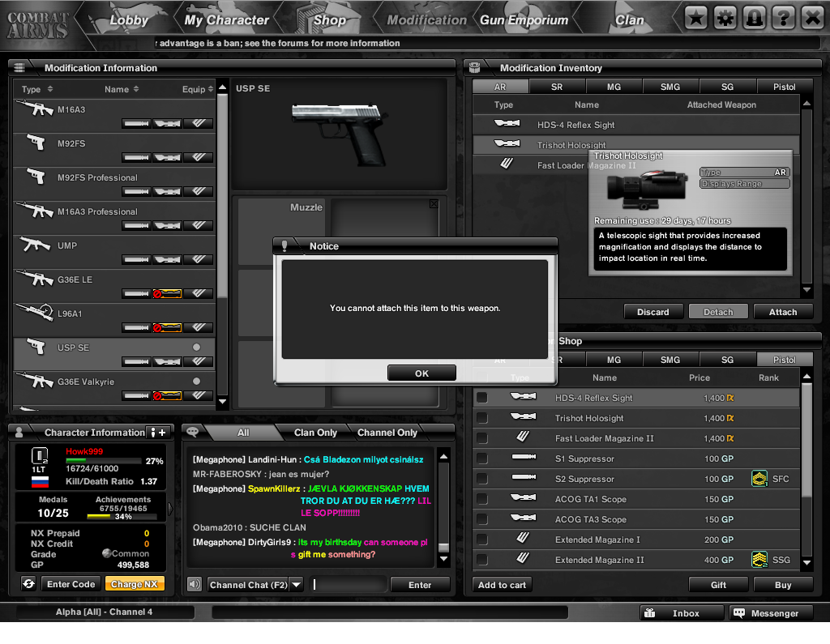This screenshot has width=830, height=644.
Task: Click the SFC rank badge icon
Action: (x=759, y=479)
